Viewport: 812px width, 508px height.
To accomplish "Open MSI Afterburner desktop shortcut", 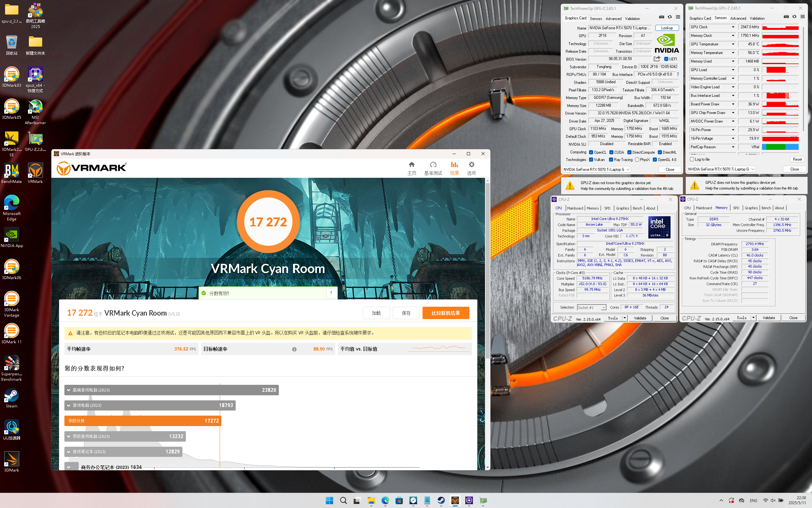I will [x=35, y=112].
